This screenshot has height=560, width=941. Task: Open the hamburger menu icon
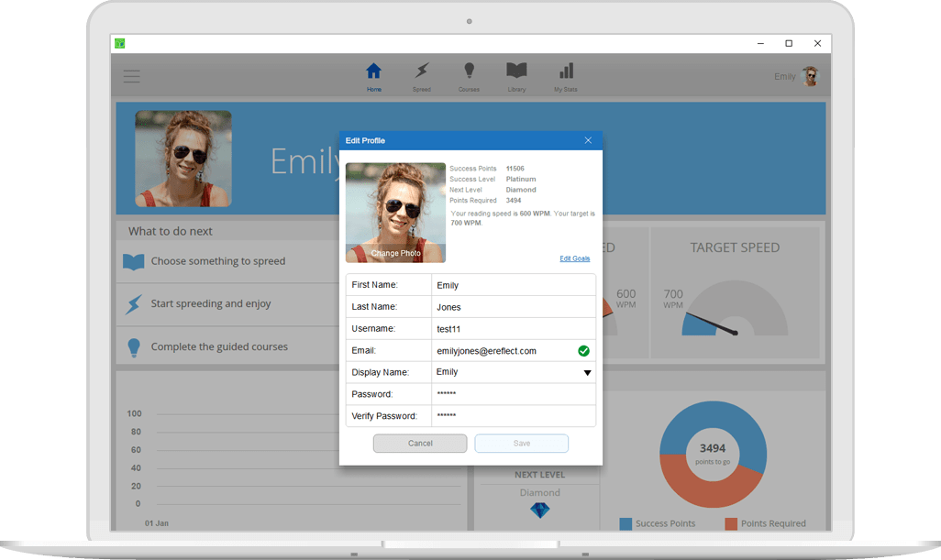(131, 77)
